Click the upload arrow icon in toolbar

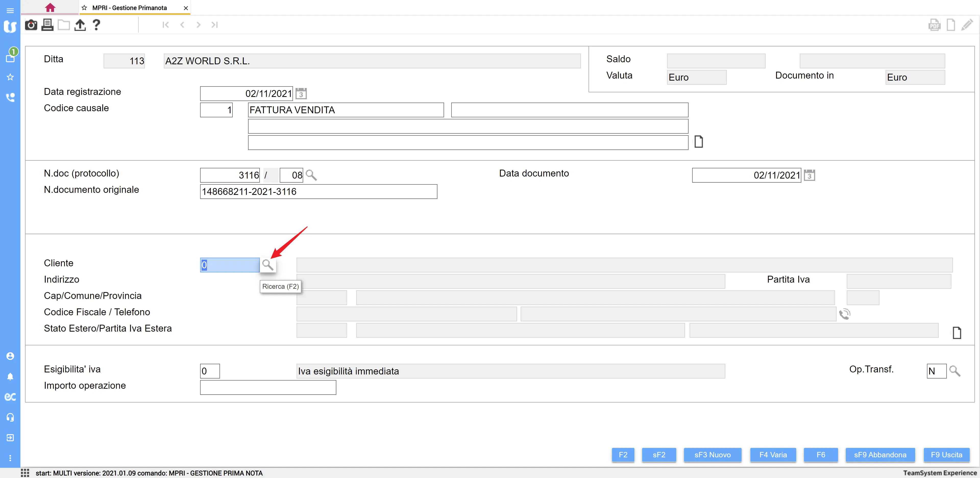[x=80, y=25]
